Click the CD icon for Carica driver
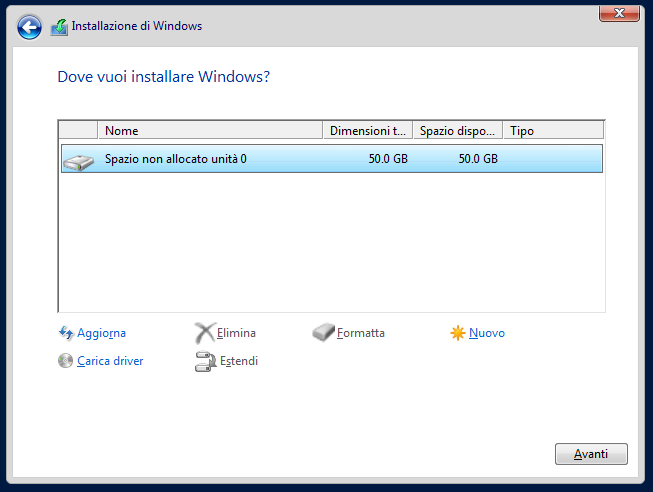 (x=65, y=361)
